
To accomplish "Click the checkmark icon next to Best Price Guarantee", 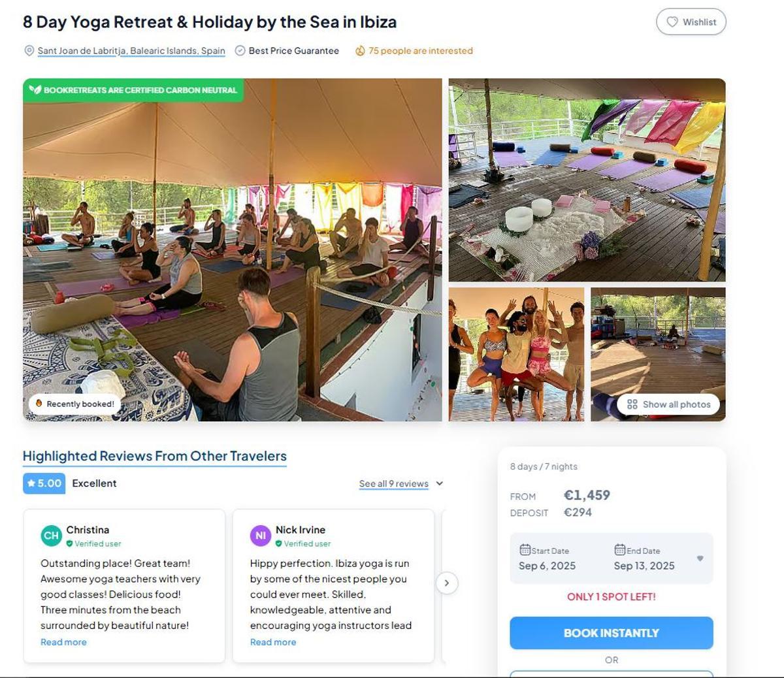I will 240,50.
